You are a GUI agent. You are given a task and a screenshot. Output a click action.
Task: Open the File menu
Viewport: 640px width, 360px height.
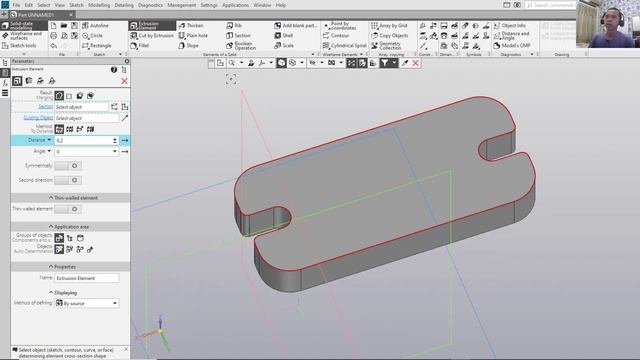pos(16,5)
